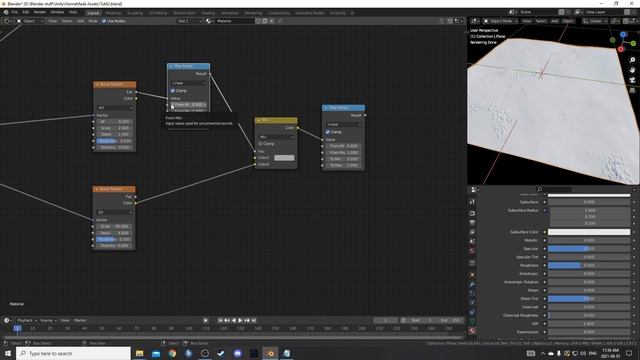The width and height of the screenshot is (640, 360).
Task: Collapse the lower Noise Texture node
Action: click(97, 189)
